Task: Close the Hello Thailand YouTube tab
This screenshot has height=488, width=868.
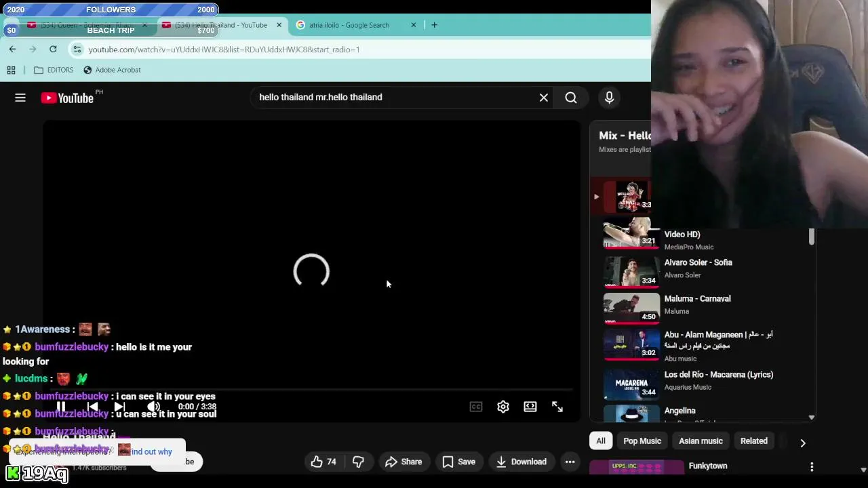Action: [279, 25]
